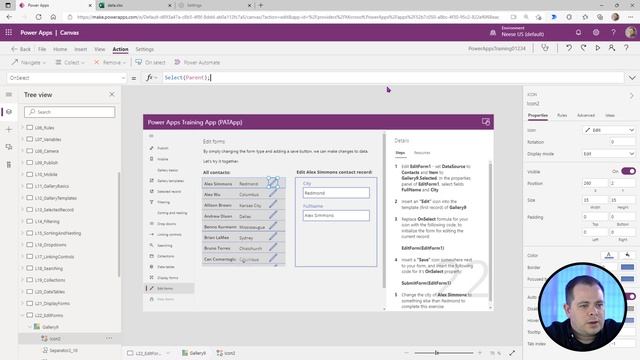Image resolution: width=640 pixels, height=360 pixels.
Task: Open the Power Apps settings gear
Action: tap(596, 32)
